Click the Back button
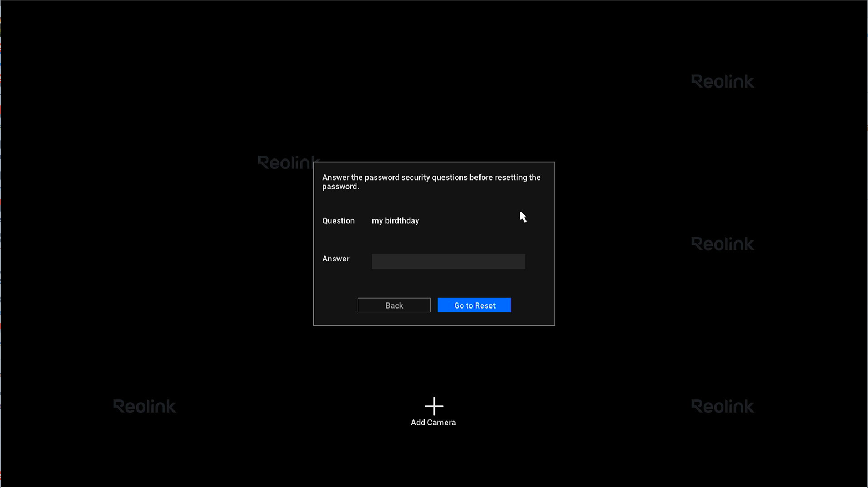This screenshot has height=488, width=868. 394,305
